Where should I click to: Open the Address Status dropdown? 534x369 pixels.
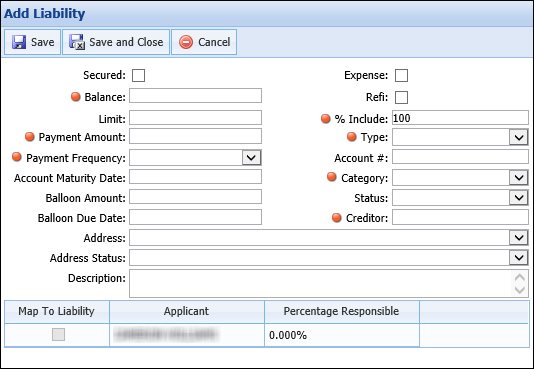(519, 258)
